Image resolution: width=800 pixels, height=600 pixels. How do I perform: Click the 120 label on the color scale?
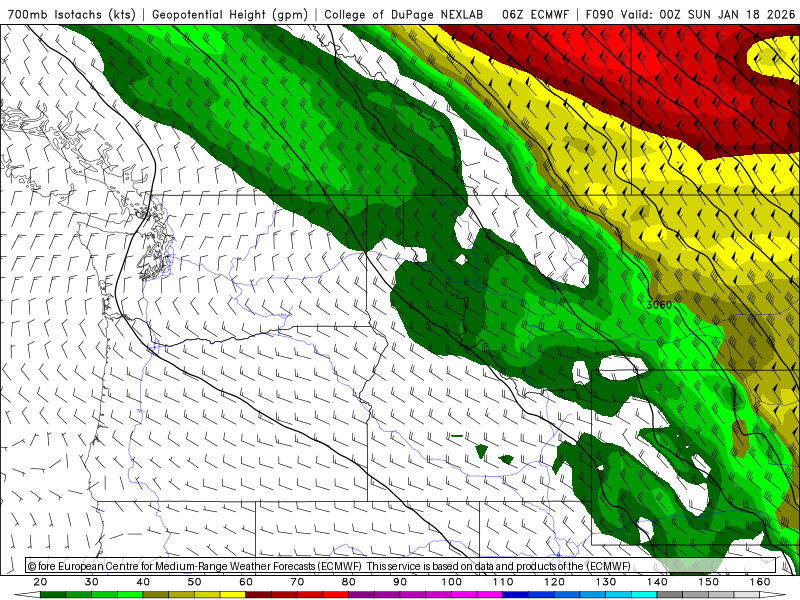555,582
